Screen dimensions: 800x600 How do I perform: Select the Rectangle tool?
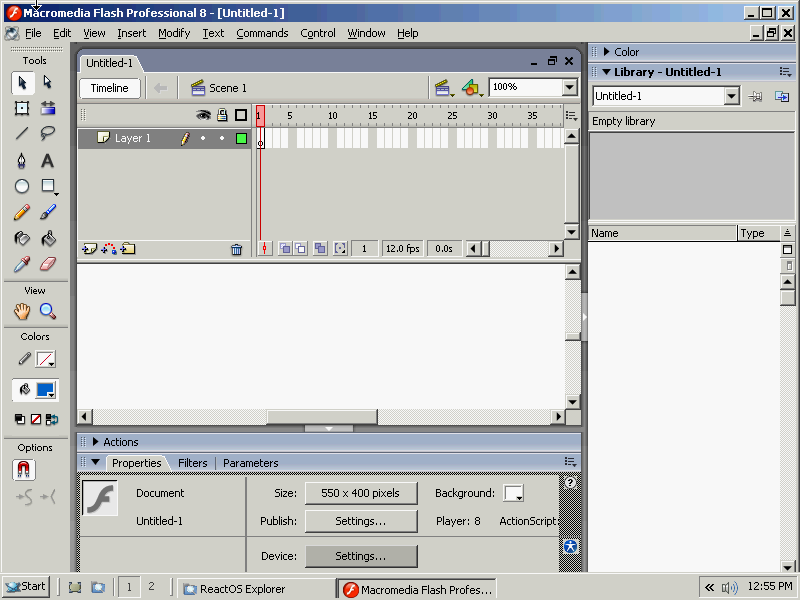point(48,186)
